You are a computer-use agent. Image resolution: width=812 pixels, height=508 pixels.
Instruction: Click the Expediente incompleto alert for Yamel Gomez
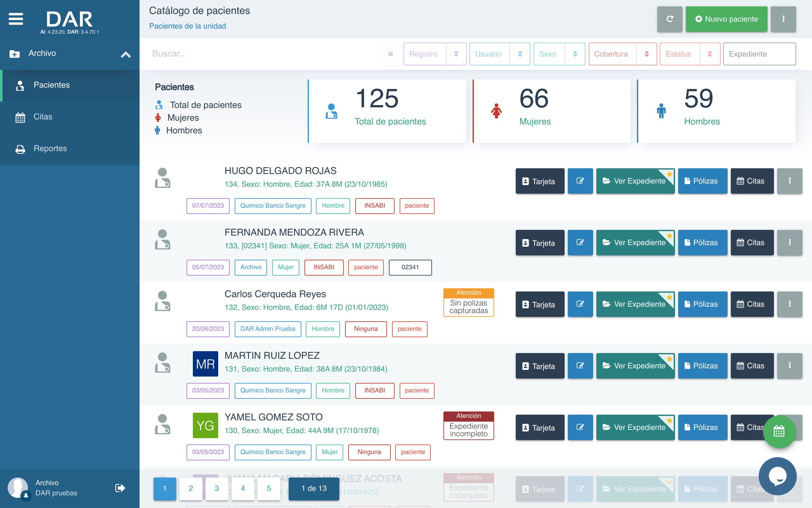468,426
